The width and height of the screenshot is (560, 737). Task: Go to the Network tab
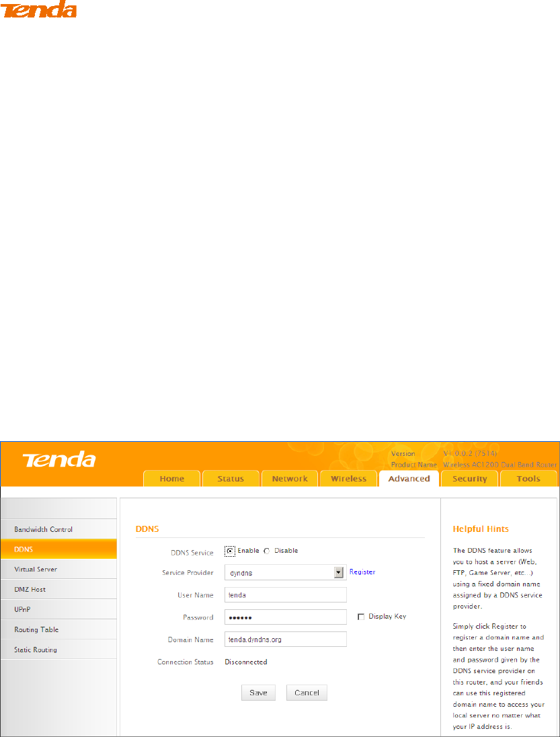point(290,479)
